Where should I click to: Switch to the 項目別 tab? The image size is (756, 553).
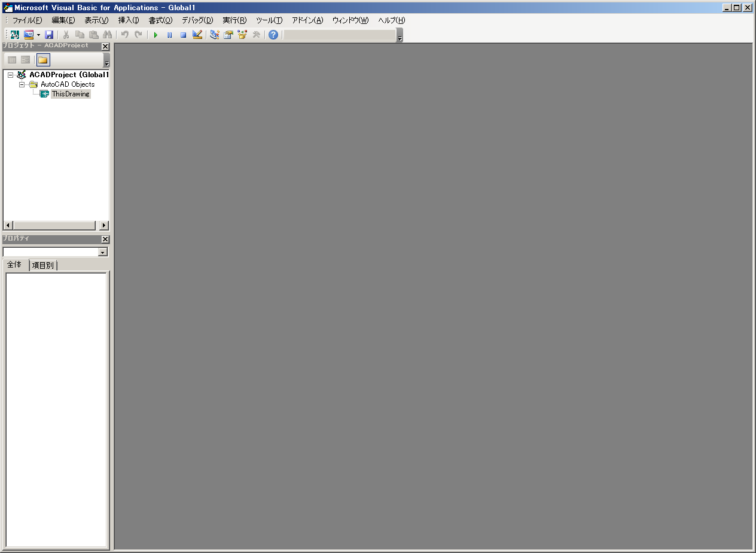click(x=42, y=265)
